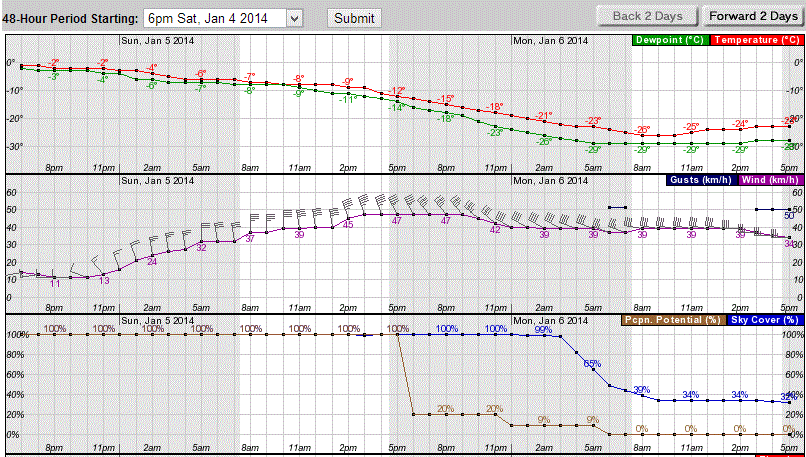This screenshot has width=806, height=457.
Task: Click the Gusts (km/h) legend label
Action: (689, 181)
